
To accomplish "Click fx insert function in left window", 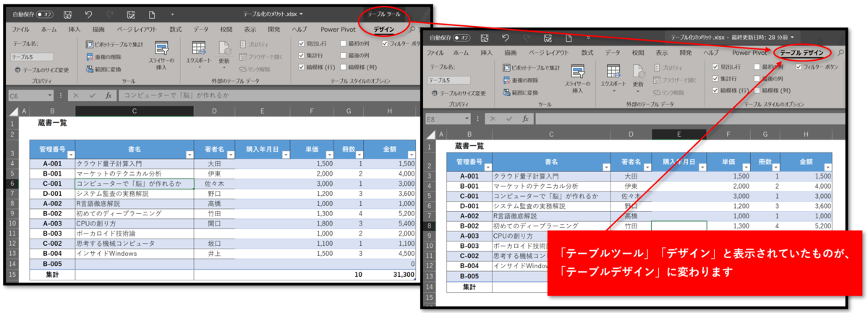I will [108, 95].
